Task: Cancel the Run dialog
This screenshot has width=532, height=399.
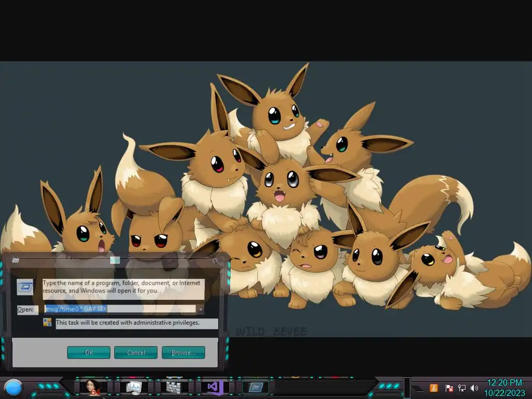Action: point(136,353)
